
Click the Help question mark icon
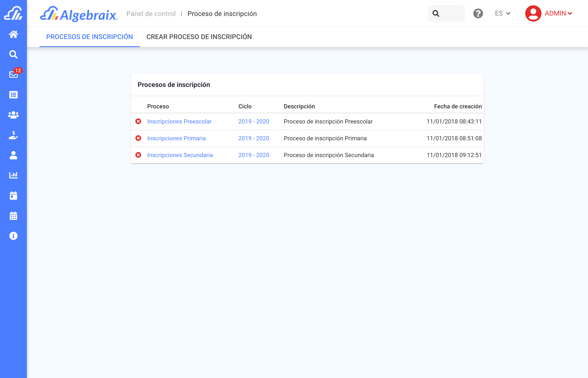click(x=478, y=13)
